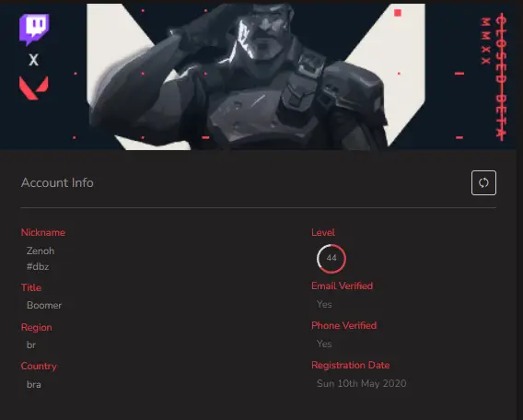Click the Account Info heading

coord(57,182)
